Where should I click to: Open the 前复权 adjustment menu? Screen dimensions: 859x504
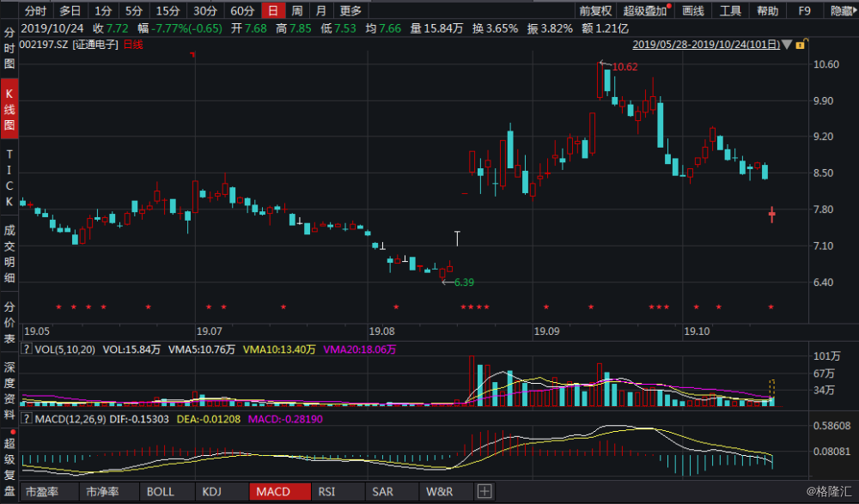pos(595,10)
